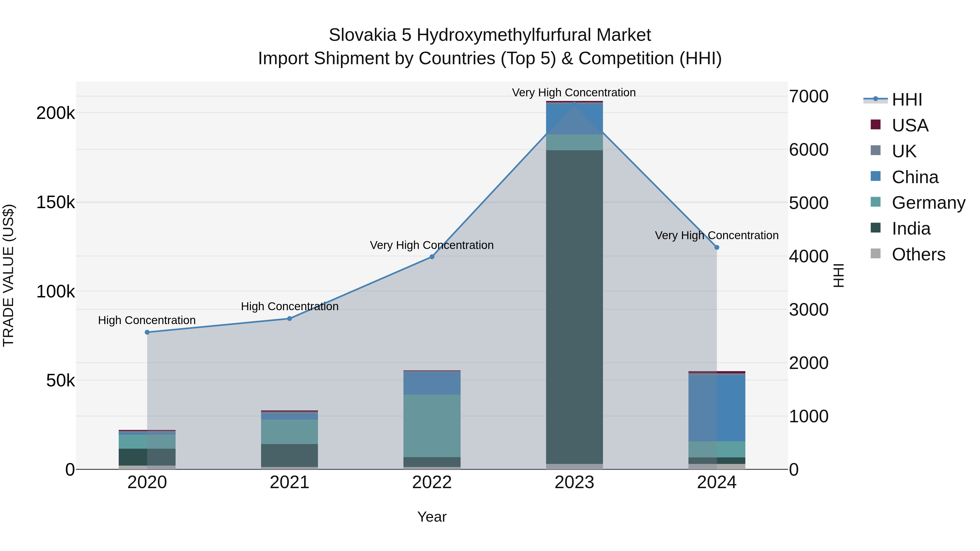This screenshot has width=980, height=551.
Task: Click the 'Import Shipment by Countries' subtitle line
Action: point(490,59)
